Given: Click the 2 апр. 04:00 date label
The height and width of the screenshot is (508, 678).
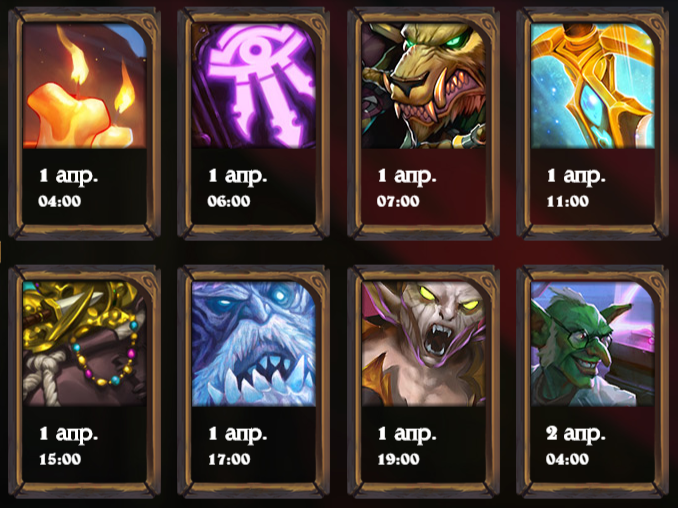Looking at the screenshot, I should pyautogui.click(x=576, y=445).
